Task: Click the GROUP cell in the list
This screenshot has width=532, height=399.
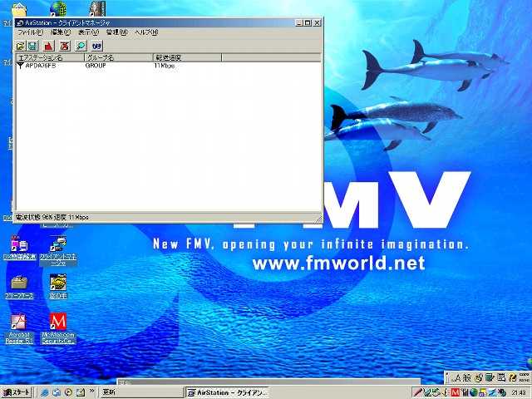Action: [x=96, y=66]
